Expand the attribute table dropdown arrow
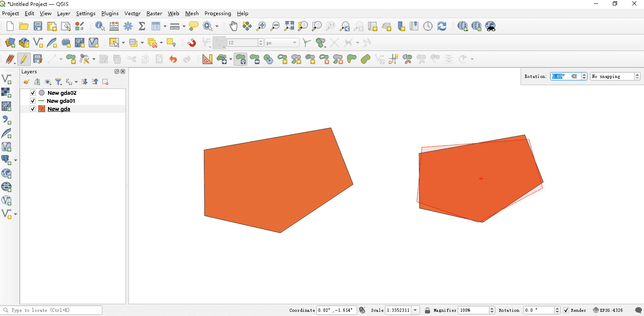Screen dimensions: 644x316 point(165,26)
